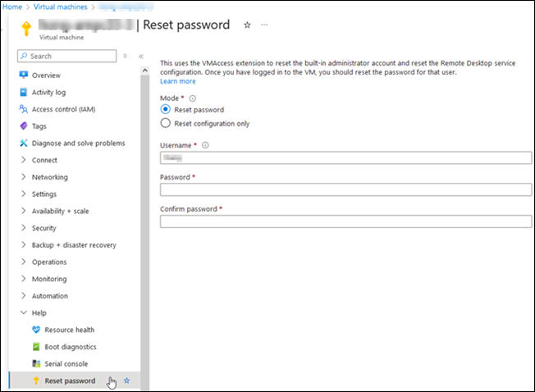Click the Activity log icon
535x392 pixels.
23,92
